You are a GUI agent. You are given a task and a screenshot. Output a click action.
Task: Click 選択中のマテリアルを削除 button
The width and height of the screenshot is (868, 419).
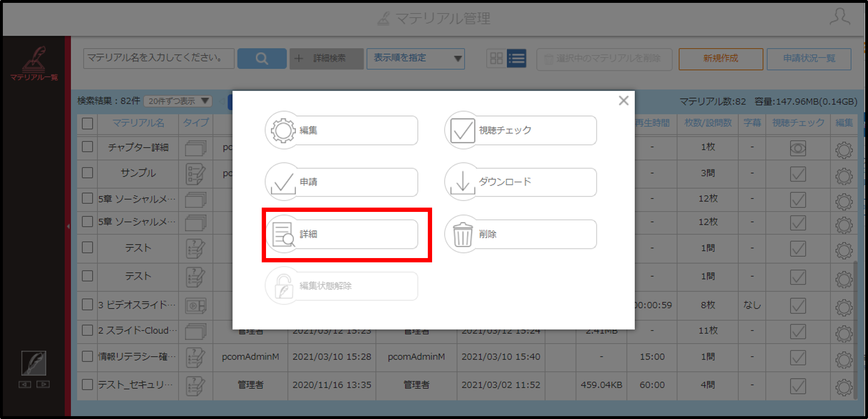(604, 59)
